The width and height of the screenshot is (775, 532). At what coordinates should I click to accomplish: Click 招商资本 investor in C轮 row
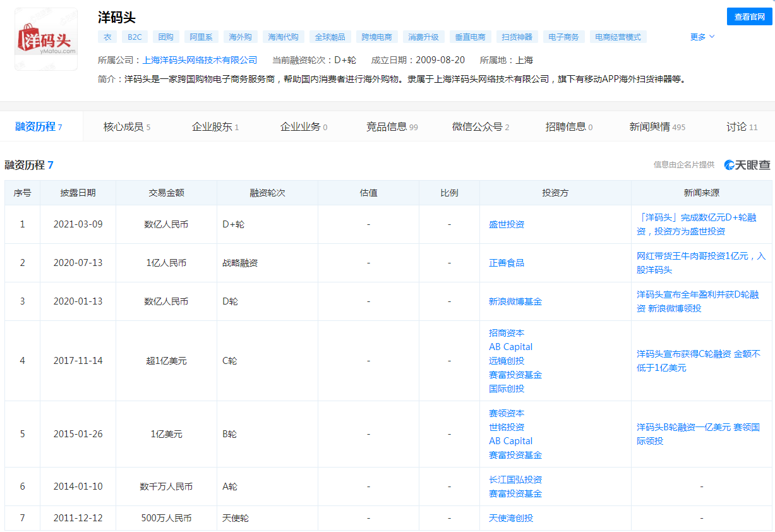[507, 333]
